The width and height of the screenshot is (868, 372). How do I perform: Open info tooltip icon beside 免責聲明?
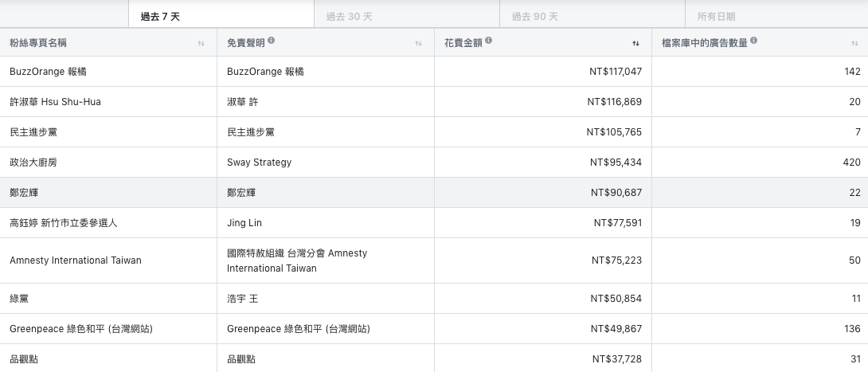[272, 41]
